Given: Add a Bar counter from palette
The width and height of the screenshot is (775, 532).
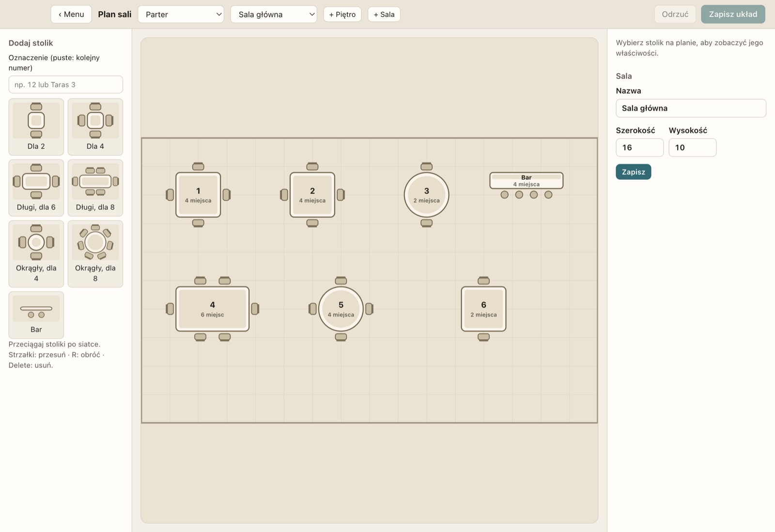Looking at the screenshot, I should pos(36,315).
